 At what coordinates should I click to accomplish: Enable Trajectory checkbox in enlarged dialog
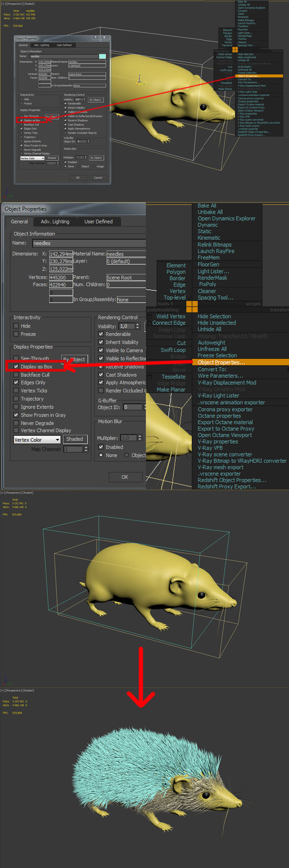[16, 399]
